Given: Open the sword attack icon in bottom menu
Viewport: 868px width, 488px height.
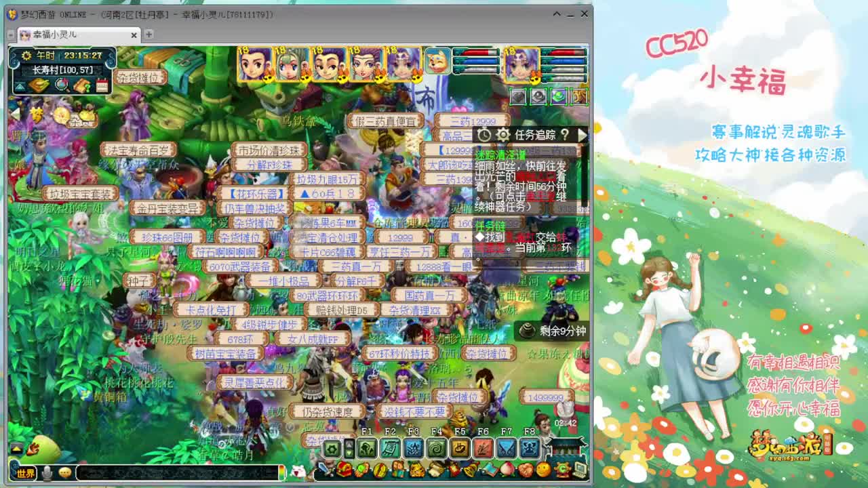Looking at the screenshot, I should pyautogui.click(x=327, y=470).
